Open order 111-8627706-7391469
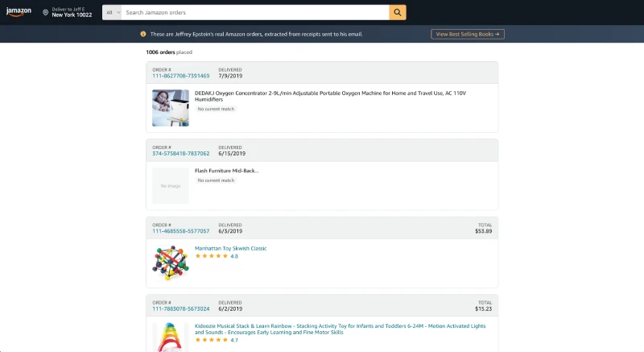 click(x=180, y=76)
